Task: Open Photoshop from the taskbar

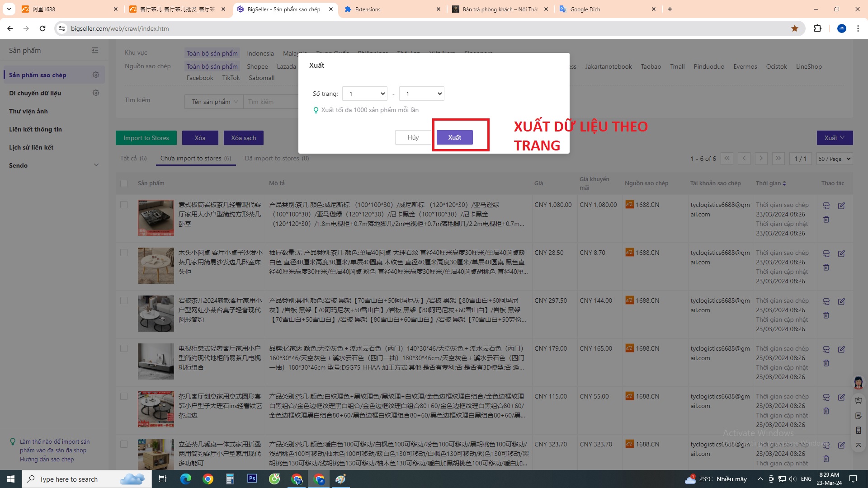Action: 252,479
